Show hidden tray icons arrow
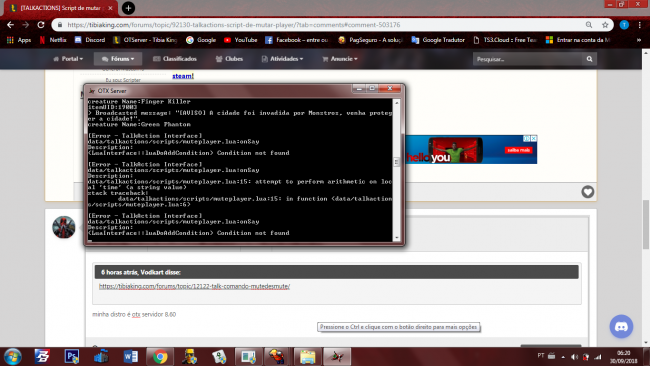650x366 pixels. pyautogui.click(x=563, y=356)
